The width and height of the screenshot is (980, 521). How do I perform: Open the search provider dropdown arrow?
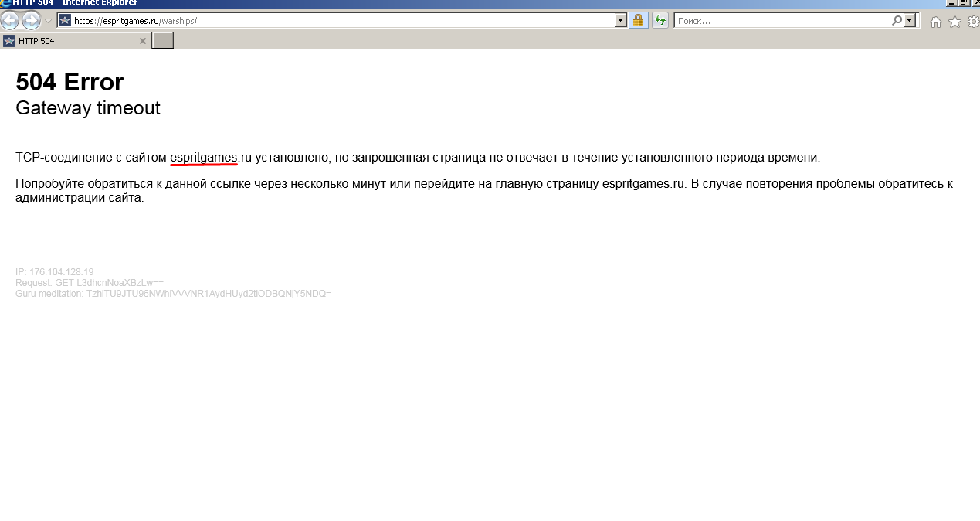(x=910, y=21)
